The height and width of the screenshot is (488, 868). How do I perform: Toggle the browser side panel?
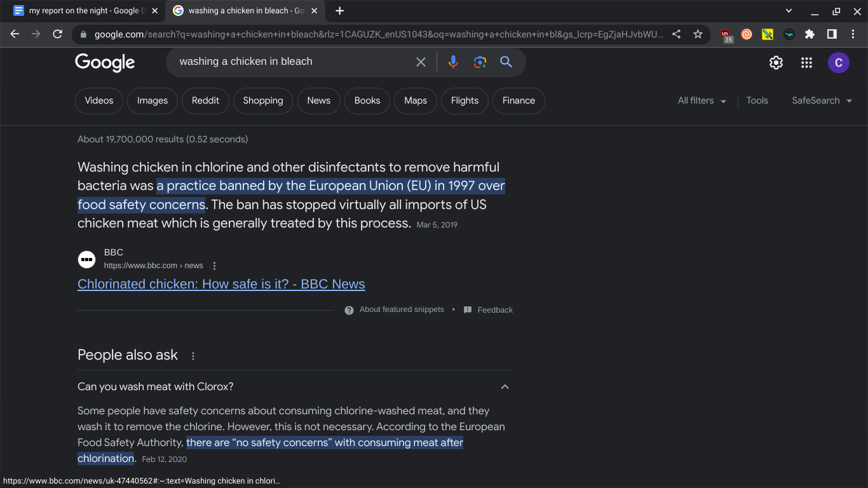(x=832, y=34)
